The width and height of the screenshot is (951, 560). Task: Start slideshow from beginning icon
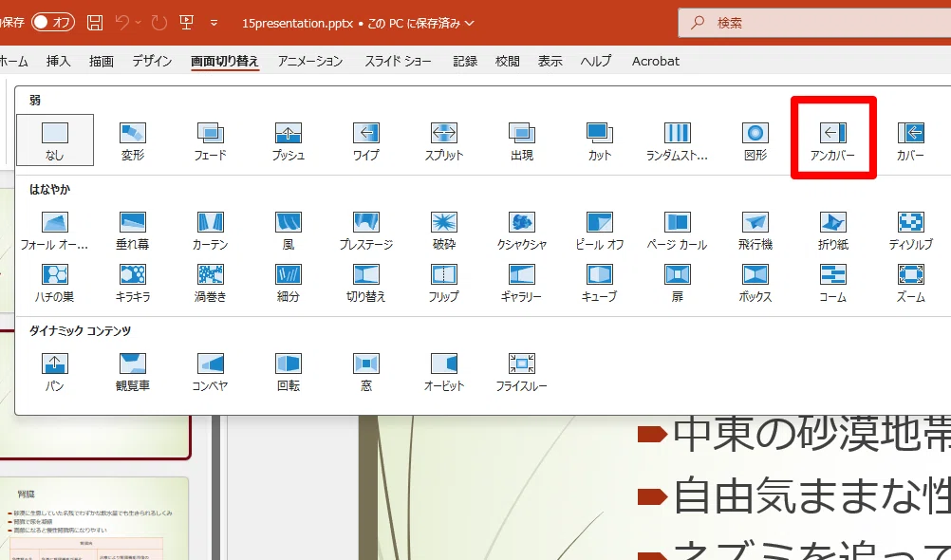pyautogui.click(x=187, y=23)
